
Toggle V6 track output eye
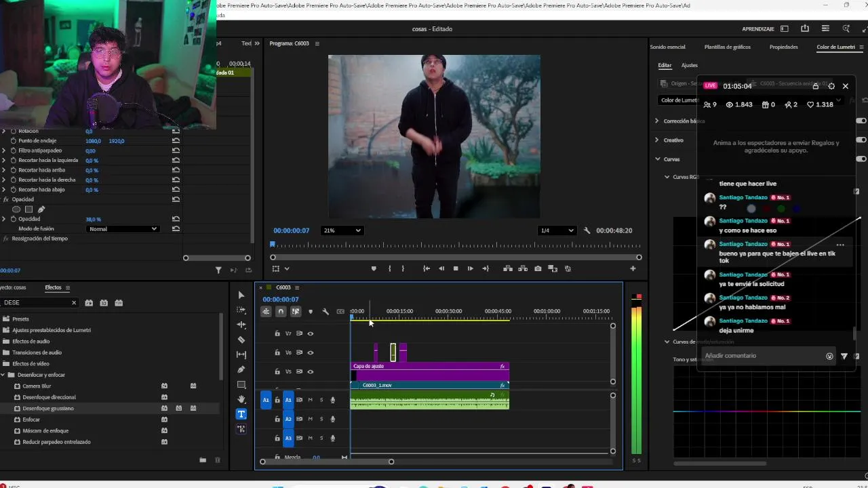(x=311, y=352)
